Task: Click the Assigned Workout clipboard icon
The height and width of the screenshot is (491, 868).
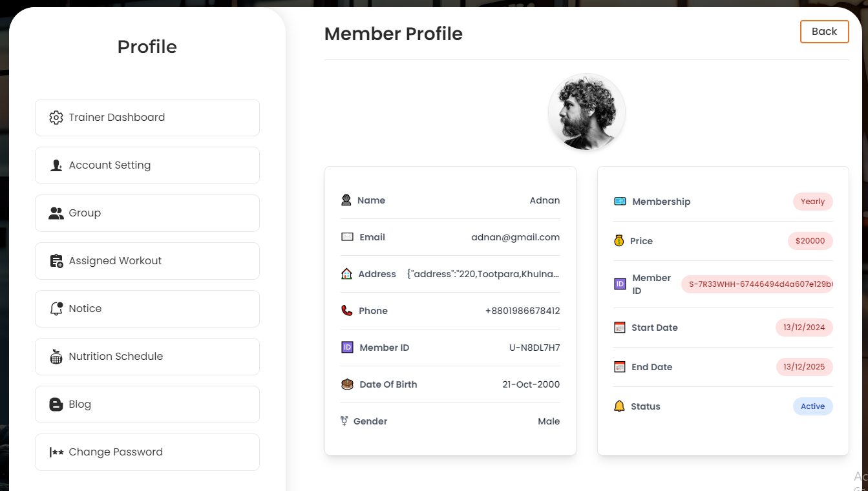Action: [56, 261]
